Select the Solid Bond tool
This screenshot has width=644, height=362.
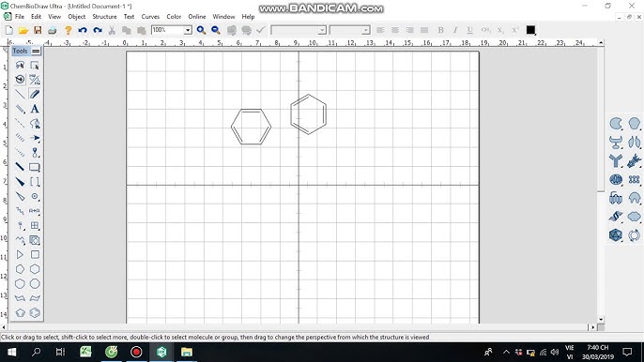(x=20, y=95)
